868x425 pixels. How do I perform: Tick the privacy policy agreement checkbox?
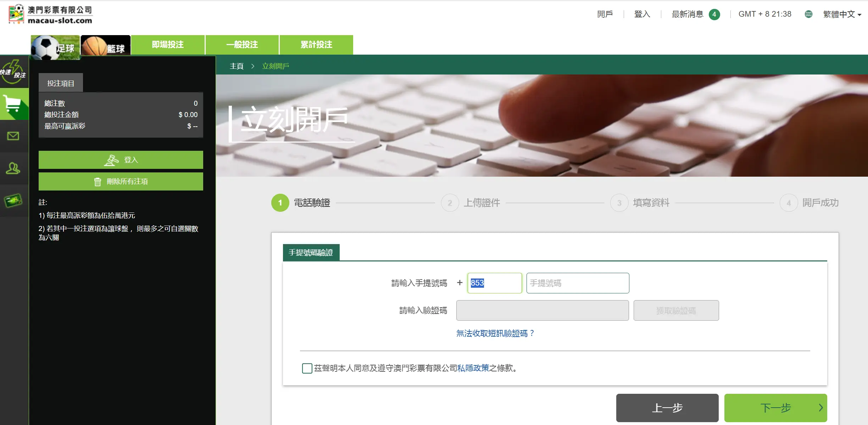pos(307,368)
